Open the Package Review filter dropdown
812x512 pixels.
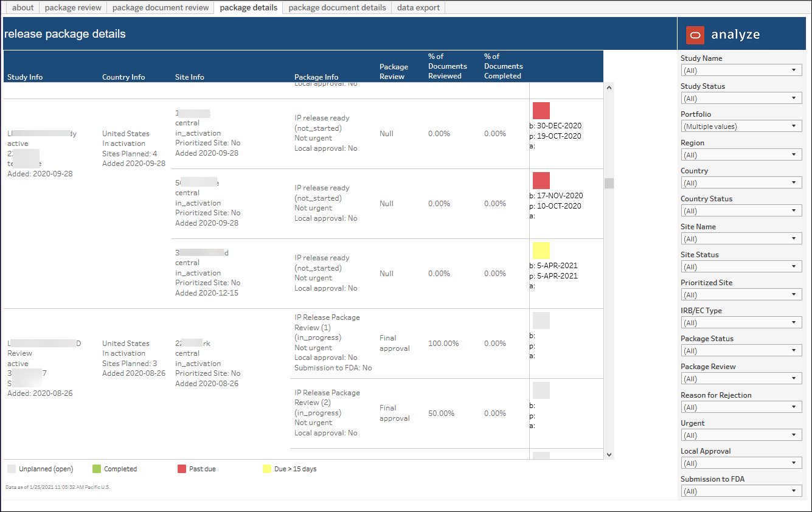742,379
